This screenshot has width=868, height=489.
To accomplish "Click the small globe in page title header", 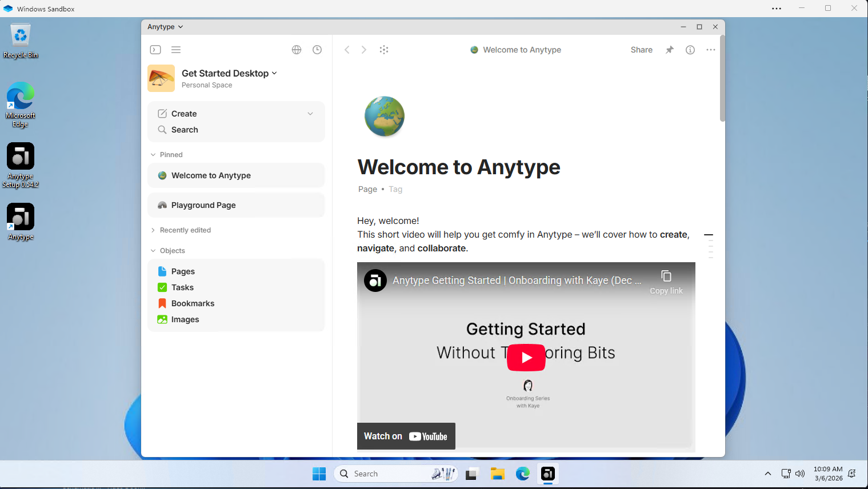I will [474, 50].
